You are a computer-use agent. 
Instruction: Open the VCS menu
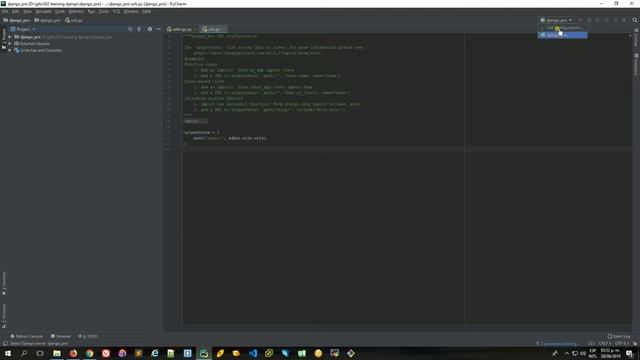(x=116, y=12)
